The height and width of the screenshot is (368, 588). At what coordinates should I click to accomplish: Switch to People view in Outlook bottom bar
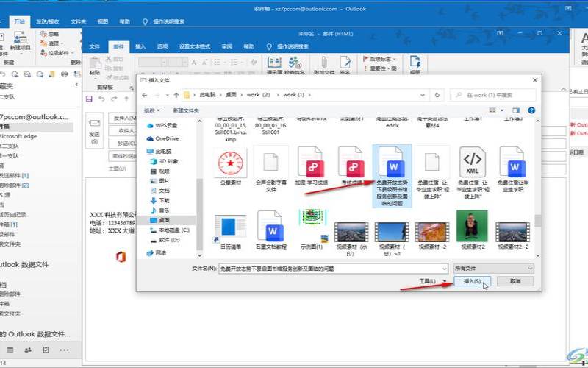click(x=28, y=350)
